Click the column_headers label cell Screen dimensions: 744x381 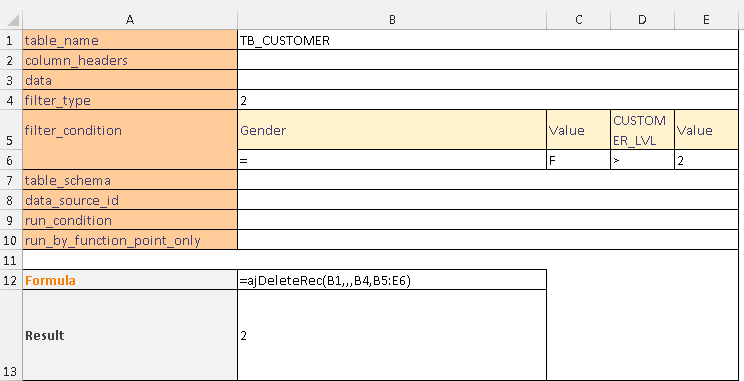point(130,60)
